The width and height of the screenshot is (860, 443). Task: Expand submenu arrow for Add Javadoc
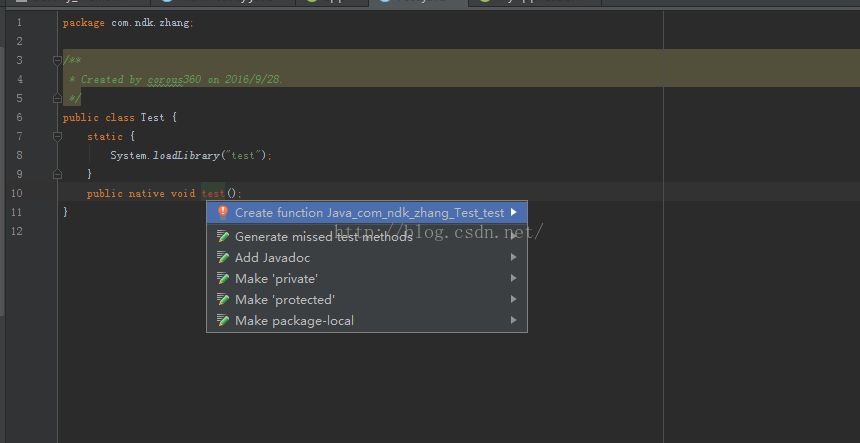[x=514, y=258]
